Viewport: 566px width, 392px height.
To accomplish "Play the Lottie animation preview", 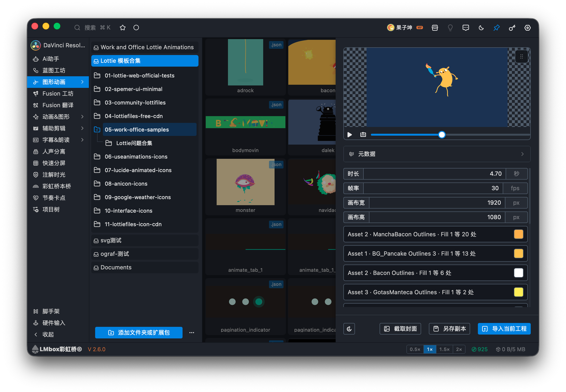I will tap(350, 135).
